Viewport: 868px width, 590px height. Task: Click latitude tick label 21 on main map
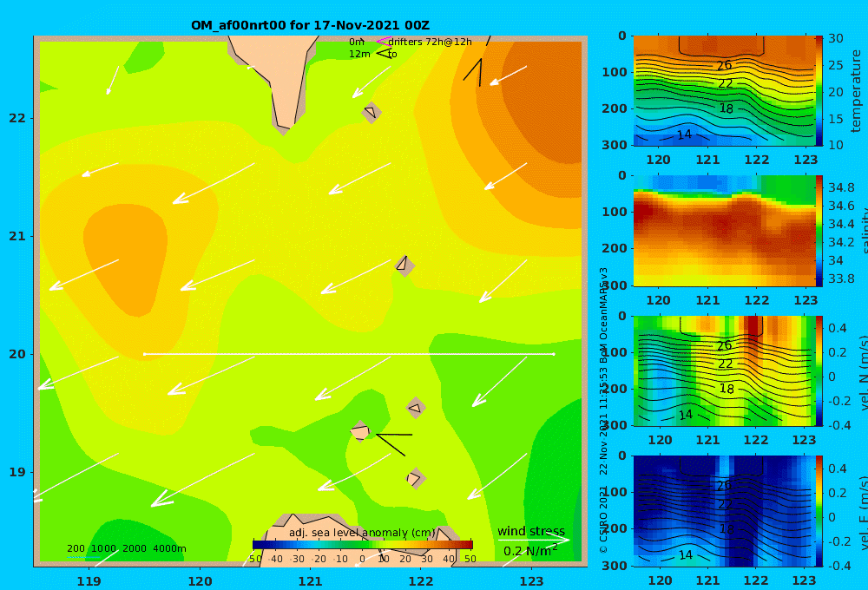(x=17, y=236)
